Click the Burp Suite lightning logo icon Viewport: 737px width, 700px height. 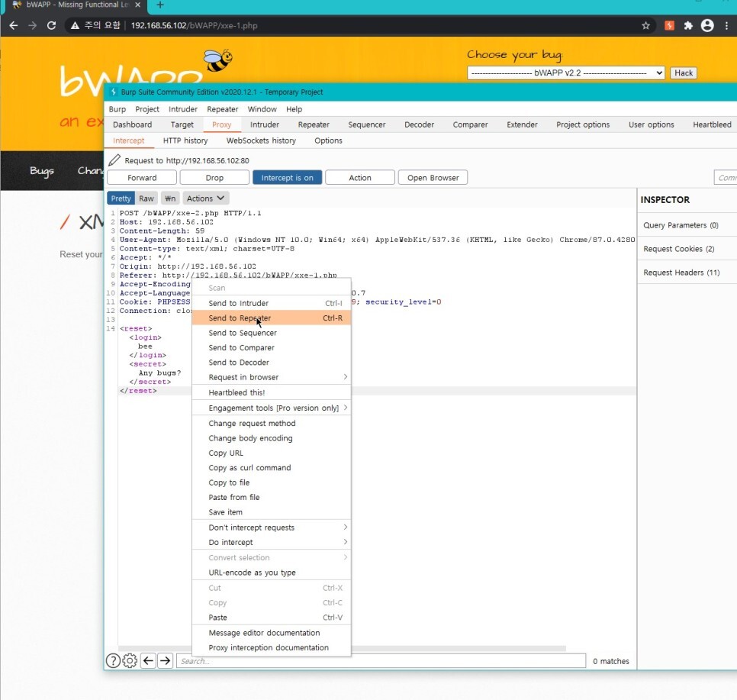tap(113, 92)
